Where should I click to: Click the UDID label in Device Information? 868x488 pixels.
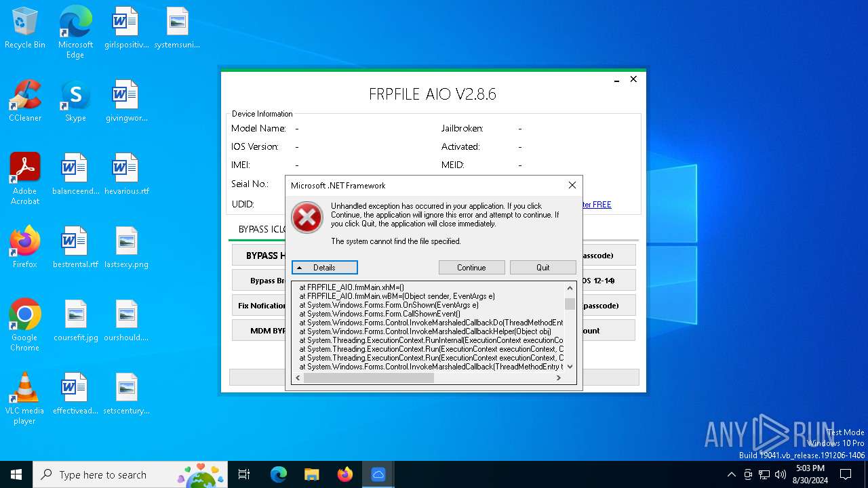point(243,204)
